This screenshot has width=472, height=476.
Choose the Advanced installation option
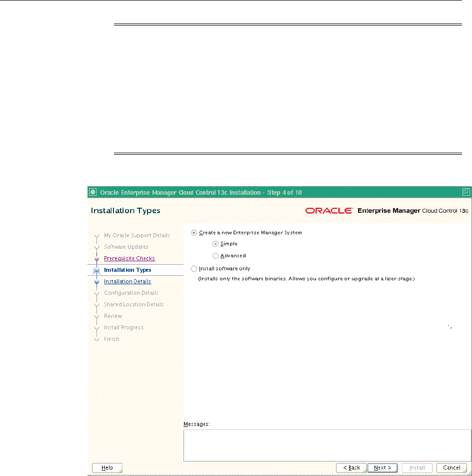tap(215, 256)
